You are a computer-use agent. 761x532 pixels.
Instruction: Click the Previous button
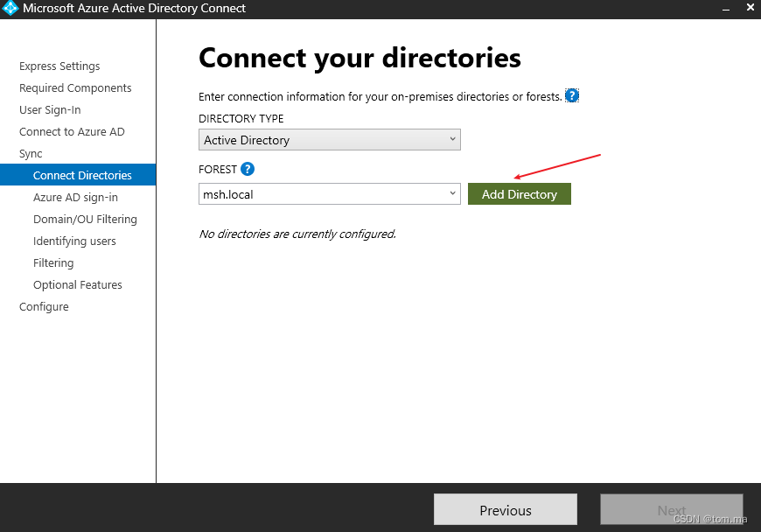pos(506,509)
